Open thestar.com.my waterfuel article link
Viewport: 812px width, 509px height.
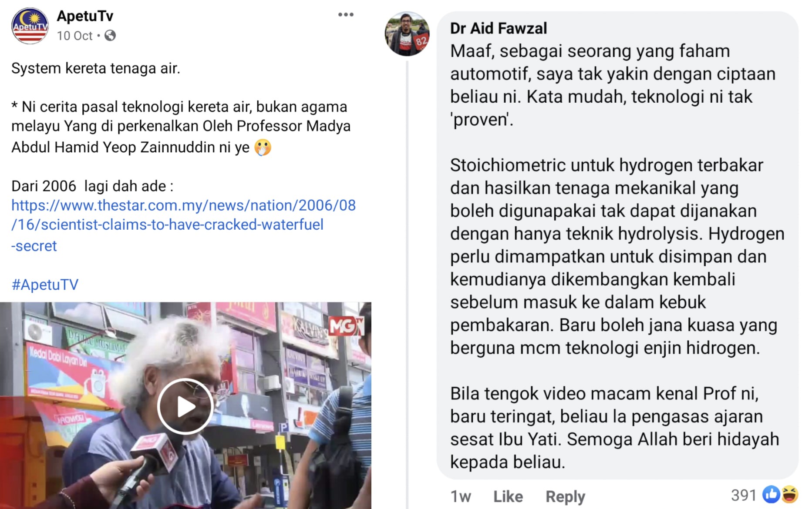(x=183, y=225)
